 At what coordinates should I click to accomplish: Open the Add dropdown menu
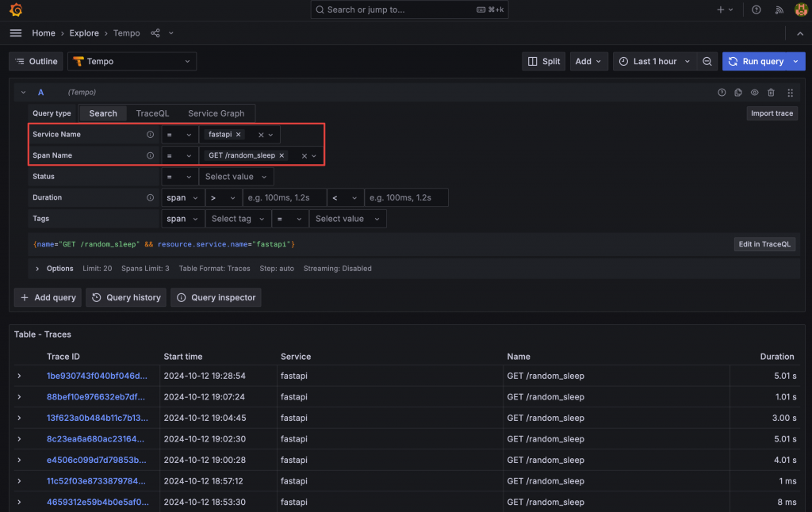point(588,61)
